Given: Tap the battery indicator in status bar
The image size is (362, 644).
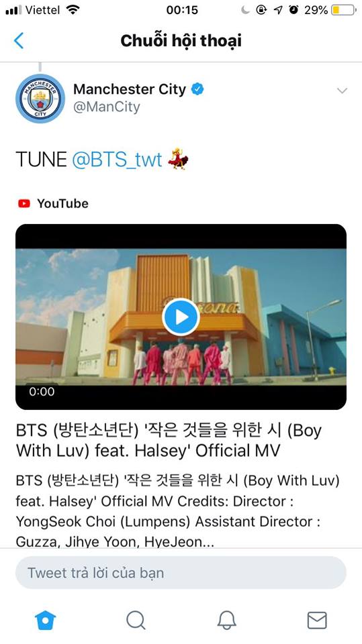Looking at the screenshot, I should [343, 10].
